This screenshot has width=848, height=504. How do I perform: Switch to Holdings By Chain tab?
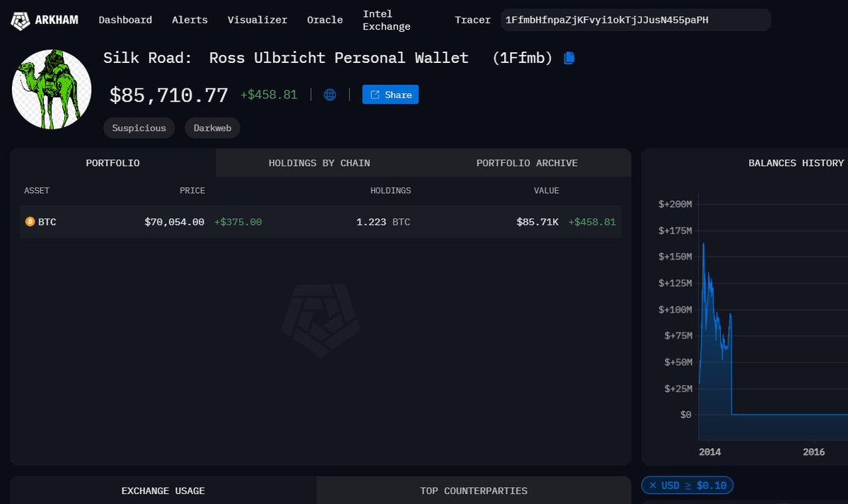(319, 163)
